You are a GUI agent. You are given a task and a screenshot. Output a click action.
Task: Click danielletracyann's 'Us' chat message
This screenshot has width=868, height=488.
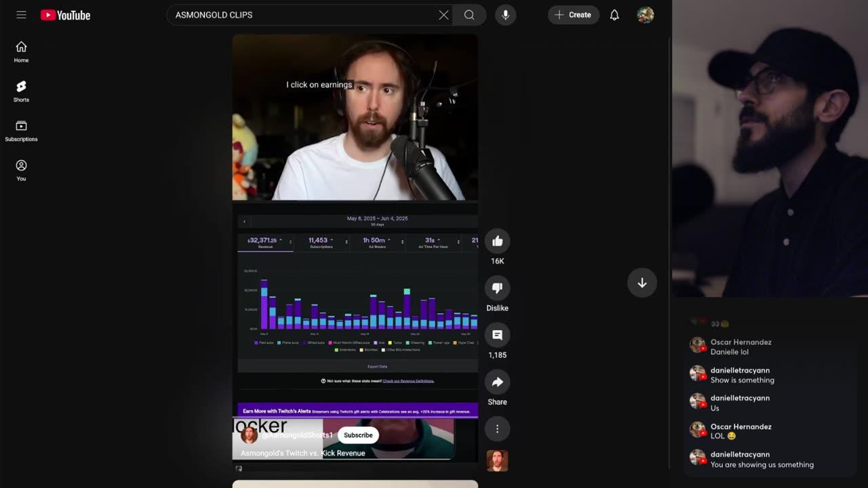(x=715, y=408)
